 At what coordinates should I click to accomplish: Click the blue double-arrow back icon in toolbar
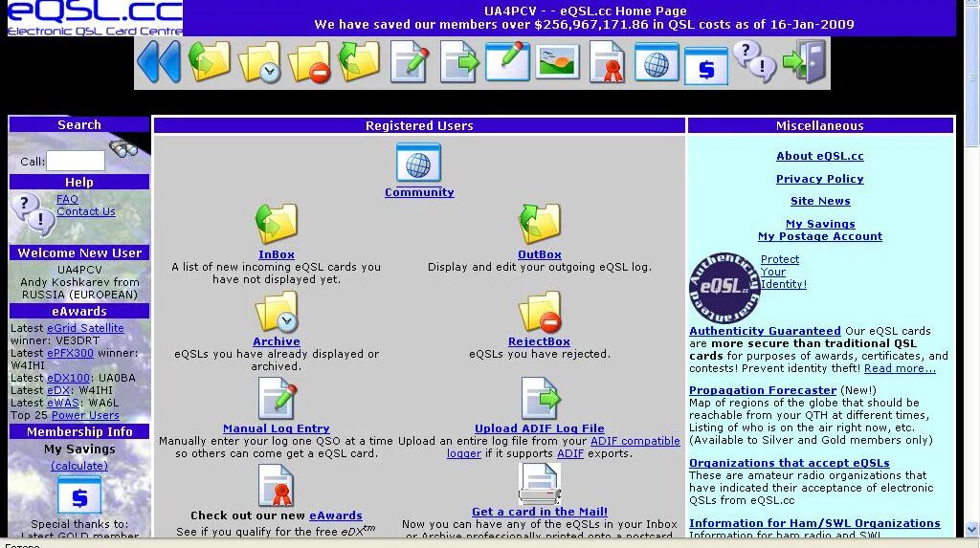tap(159, 62)
